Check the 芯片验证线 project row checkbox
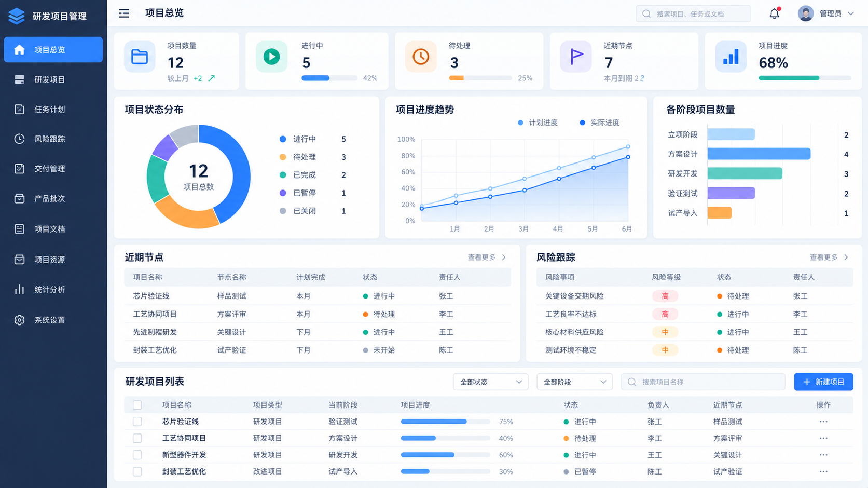 [137, 422]
